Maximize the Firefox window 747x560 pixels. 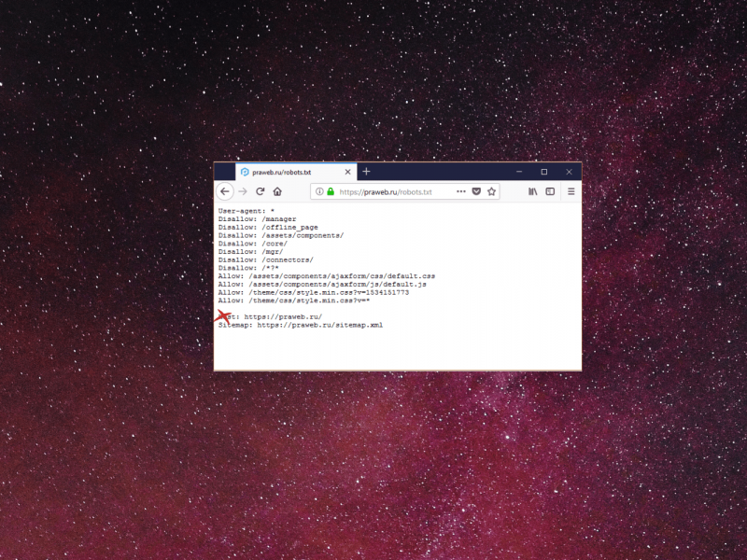(x=543, y=172)
